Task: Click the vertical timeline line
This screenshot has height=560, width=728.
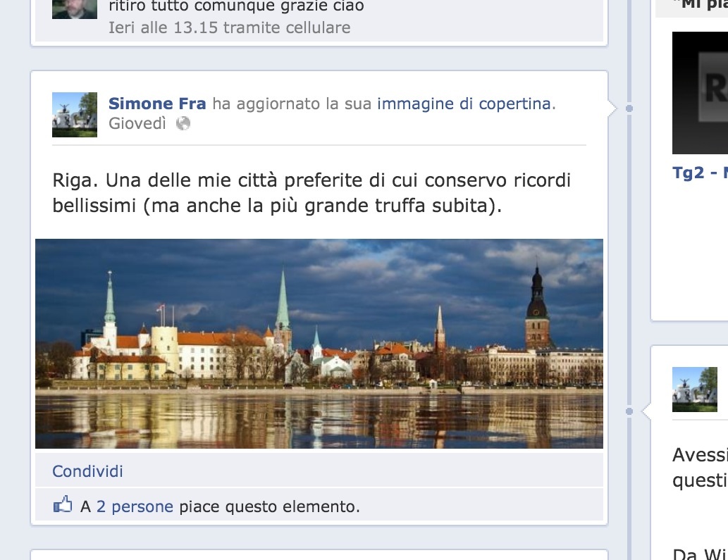Action: [629, 260]
